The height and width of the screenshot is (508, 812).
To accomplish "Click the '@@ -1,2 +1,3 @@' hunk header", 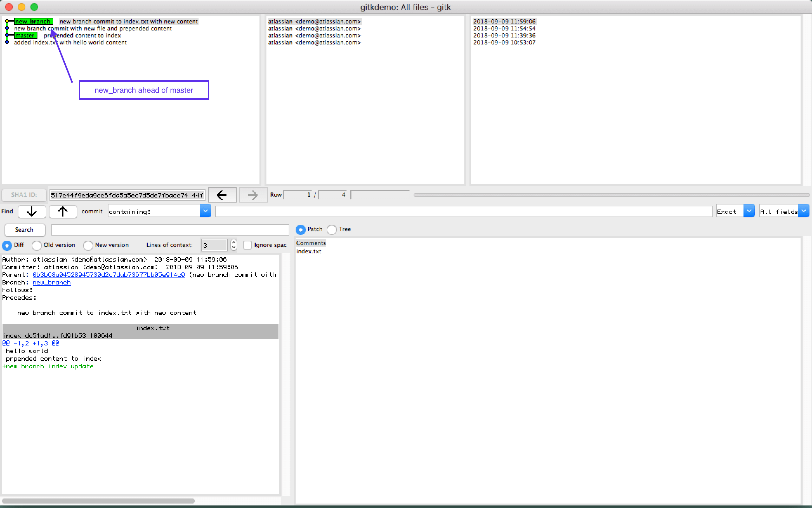I will pos(30,343).
